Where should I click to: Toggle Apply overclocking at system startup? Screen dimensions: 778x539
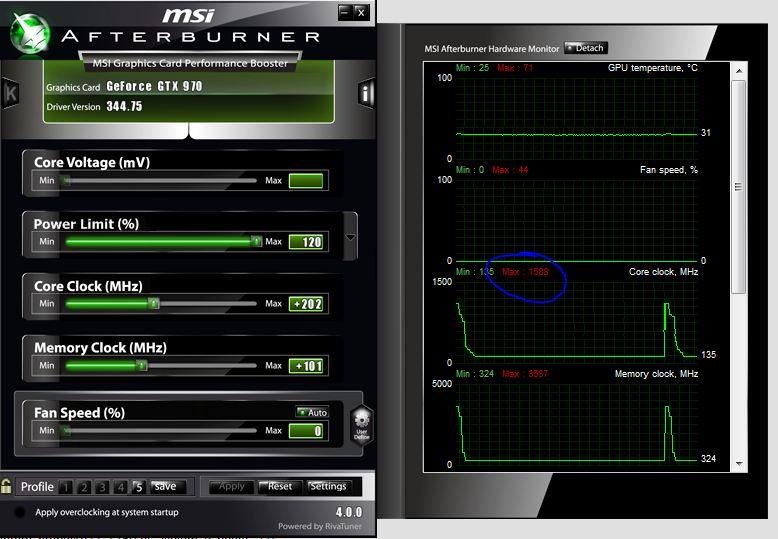pos(20,512)
